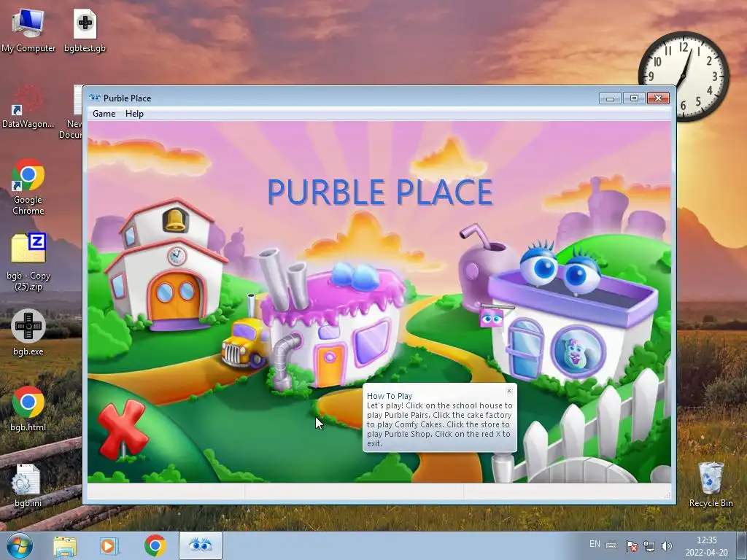Viewport: 747px width, 560px height.
Task: Select bgb.html desktop icon
Action: (28, 409)
